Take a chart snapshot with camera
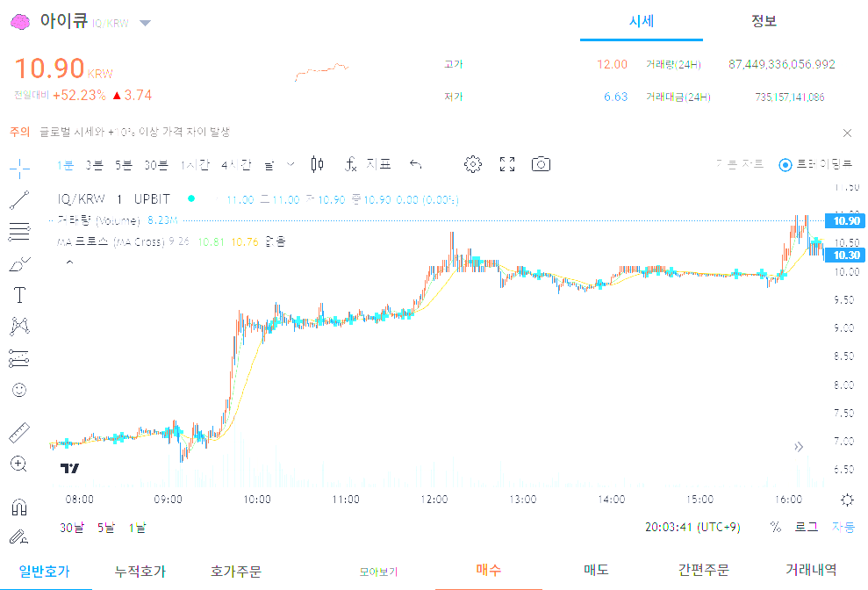Image resolution: width=868 pixels, height=590 pixels. [541, 164]
